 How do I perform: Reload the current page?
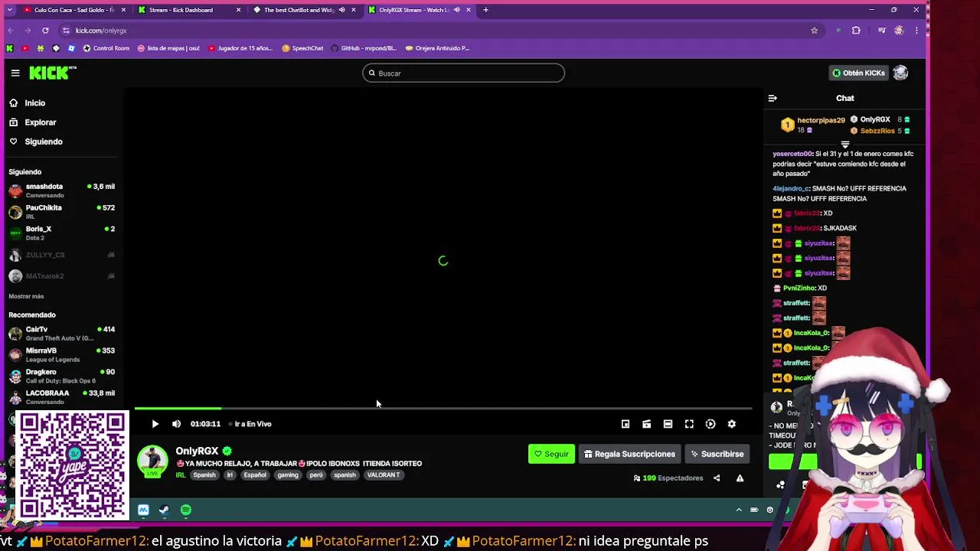click(45, 31)
